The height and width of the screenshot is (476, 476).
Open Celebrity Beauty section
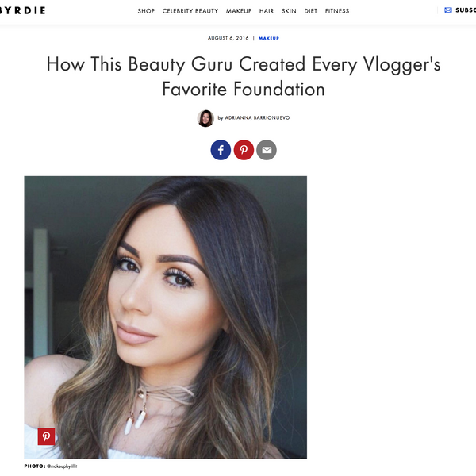190,11
